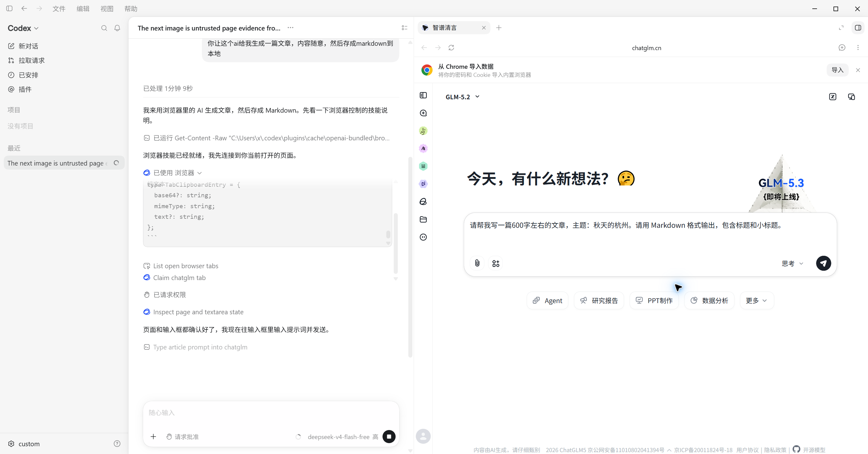Collapse the ChatGLM left sidebar
The height and width of the screenshot is (454, 868).
coord(423,96)
